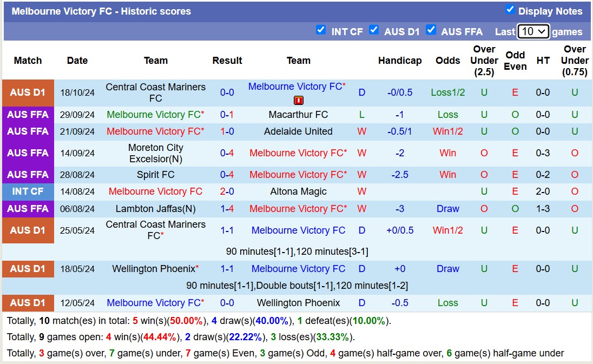Click the Spirit FC link
Screen dimensions: 593x364
(x=155, y=174)
